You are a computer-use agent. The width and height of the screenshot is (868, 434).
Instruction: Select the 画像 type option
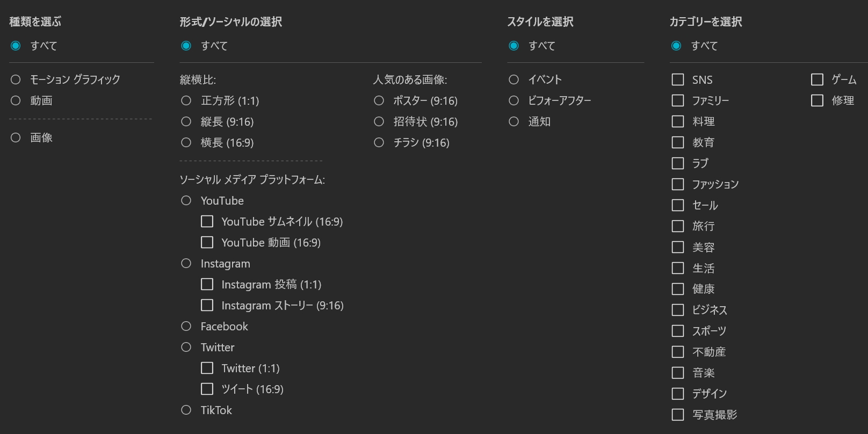[x=16, y=138]
